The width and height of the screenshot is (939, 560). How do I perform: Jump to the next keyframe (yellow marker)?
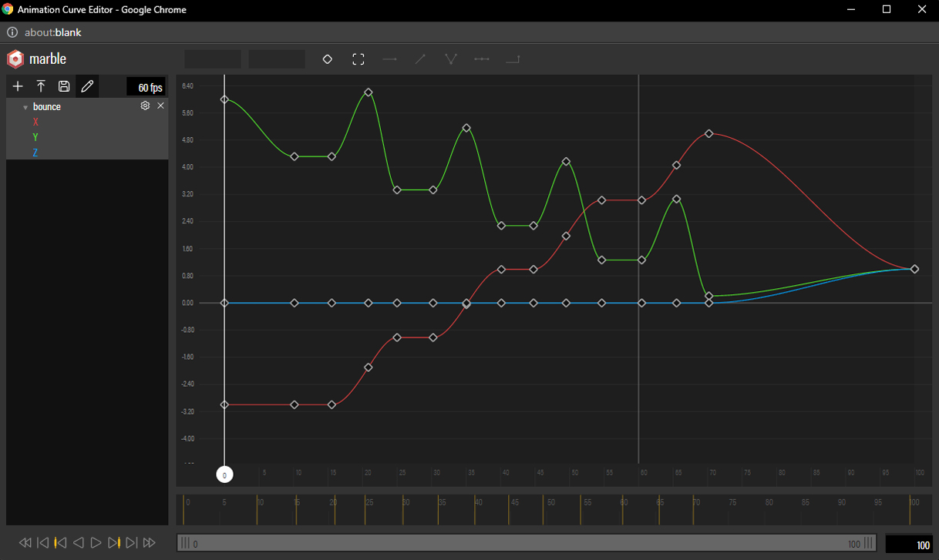(x=113, y=543)
